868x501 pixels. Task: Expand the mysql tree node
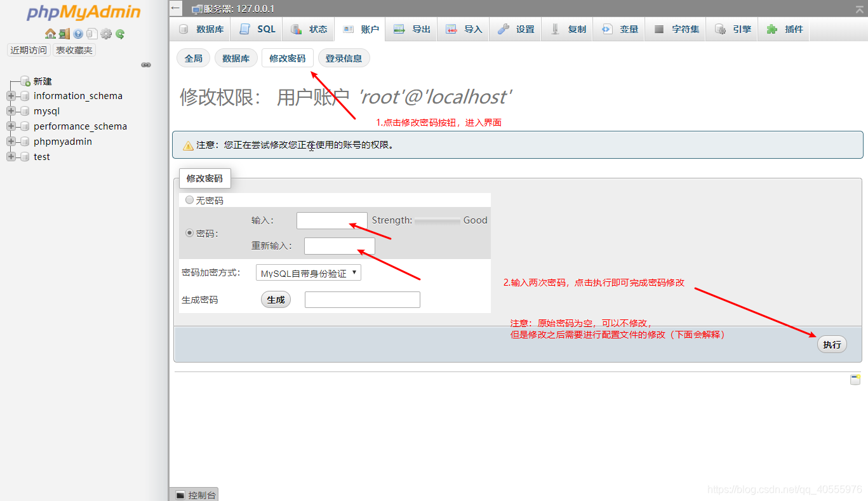[11, 111]
